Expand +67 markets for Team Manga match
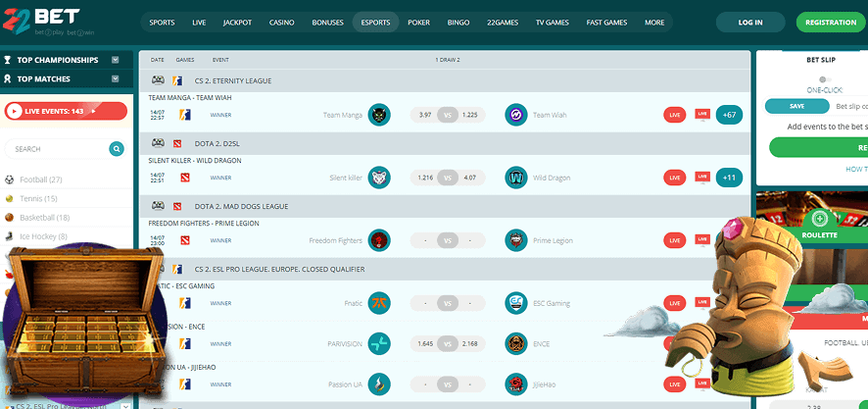868x409 pixels. pos(729,115)
